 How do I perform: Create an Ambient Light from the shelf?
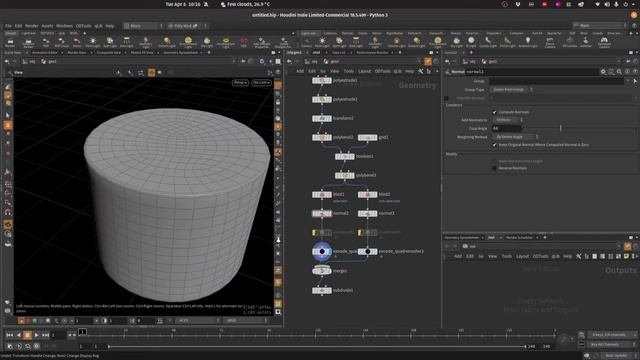[x=528, y=42]
